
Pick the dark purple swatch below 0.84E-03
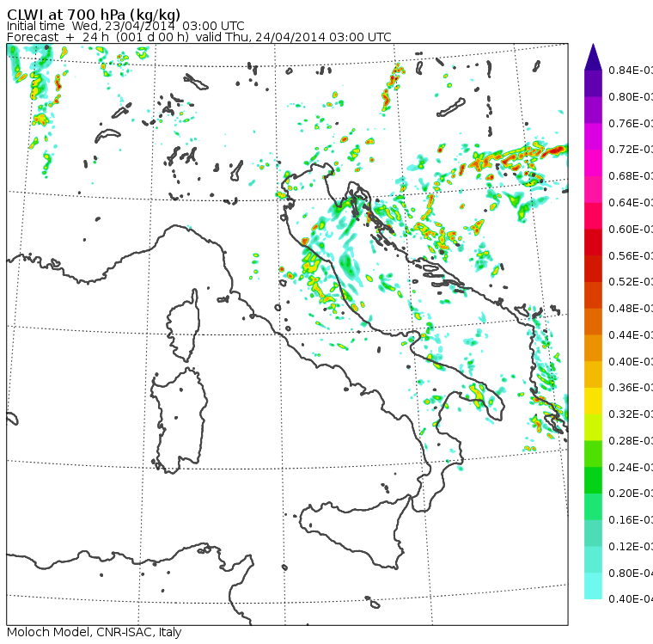pyautogui.click(x=593, y=83)
